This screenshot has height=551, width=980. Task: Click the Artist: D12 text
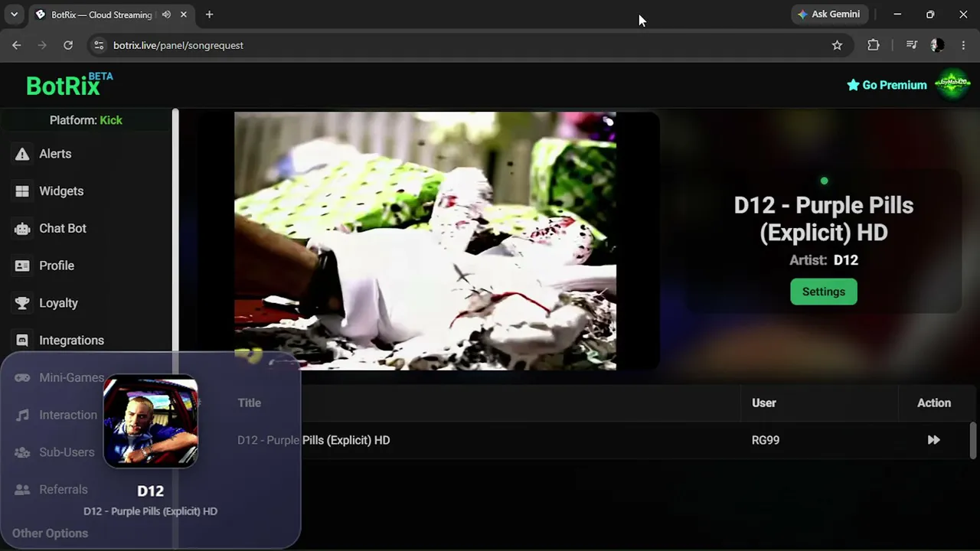(824, 260)
